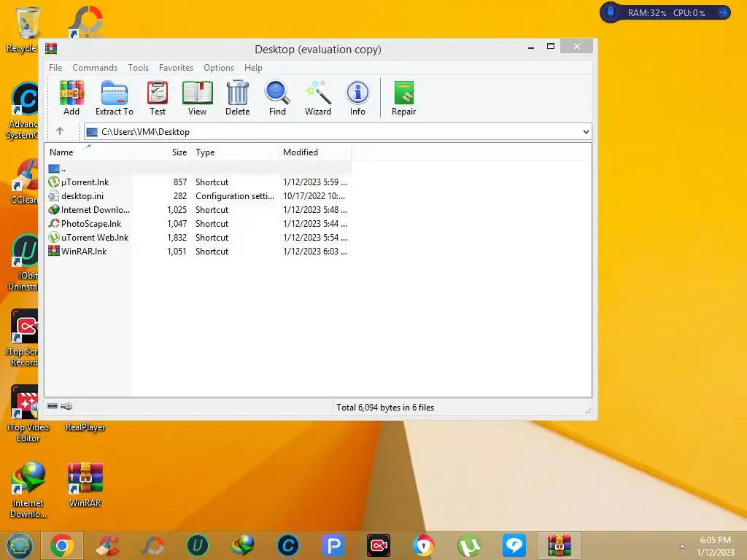
Task: Click the 'Configuration setti...' type cell
Action: coord(235,196)
